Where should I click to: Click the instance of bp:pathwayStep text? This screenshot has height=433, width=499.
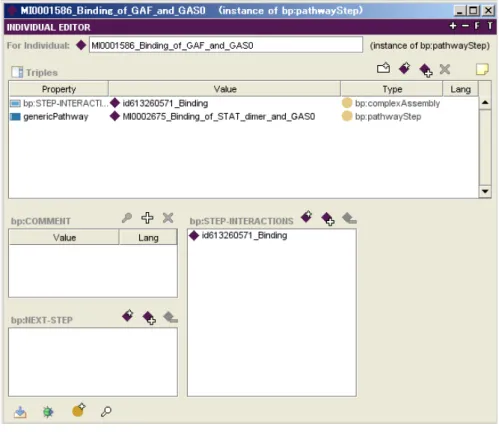pos(430,45)
